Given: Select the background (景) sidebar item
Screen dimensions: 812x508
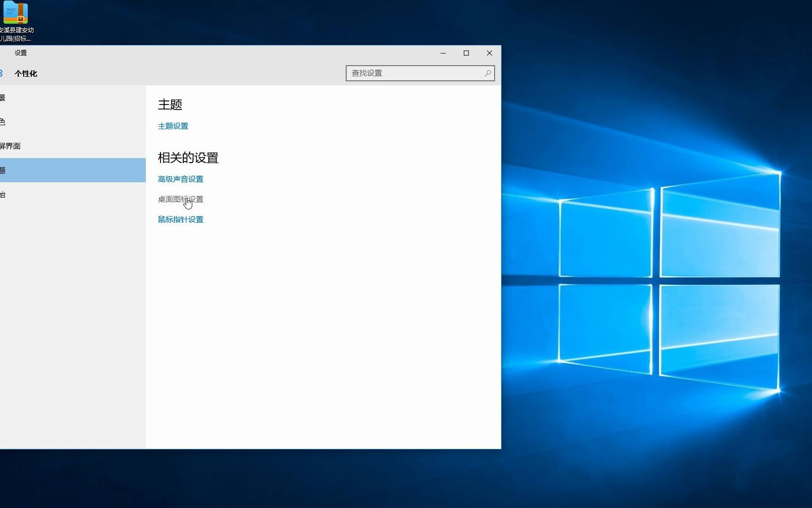Looking at the screenshot, I should (x=73, y=97).
